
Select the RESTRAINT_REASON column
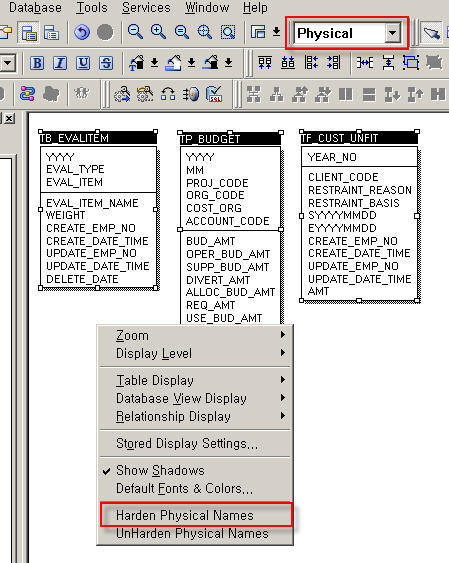[x=360, y=190]
